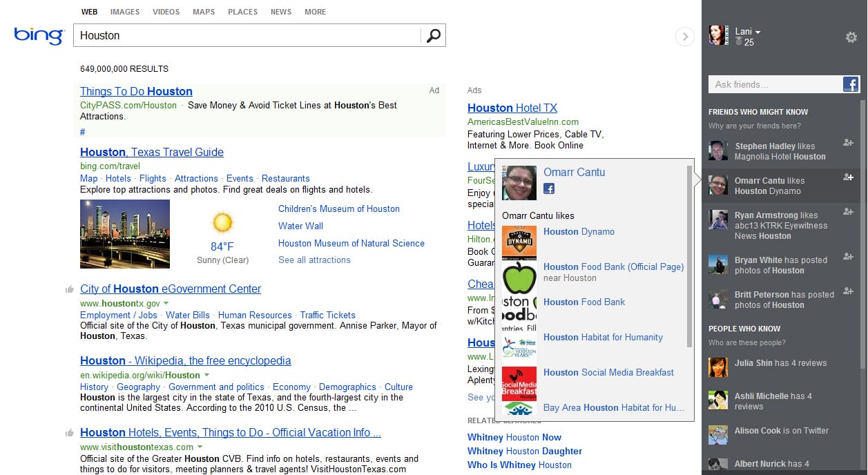
Task: Click the popup's vertical scrollbar
Action: 688,255
